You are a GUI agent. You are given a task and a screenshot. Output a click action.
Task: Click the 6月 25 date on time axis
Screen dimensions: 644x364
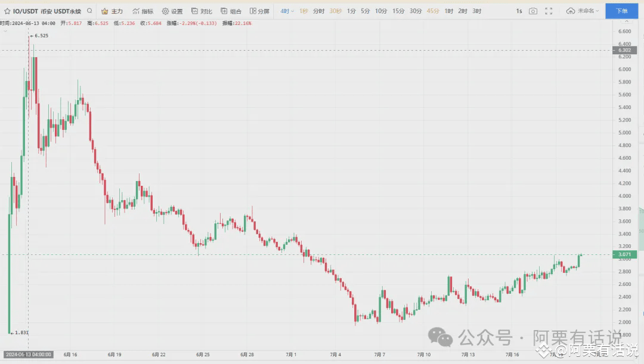[203, 354]
